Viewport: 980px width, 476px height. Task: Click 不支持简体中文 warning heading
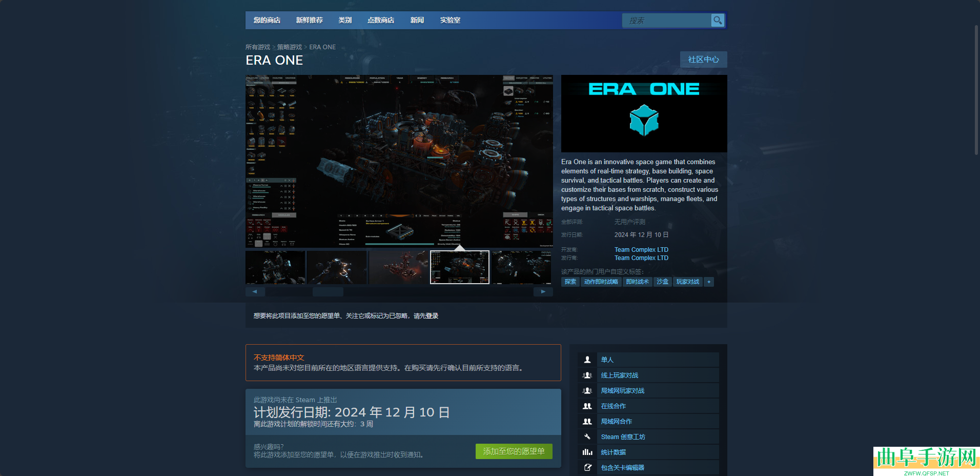[x=279, y=358]
